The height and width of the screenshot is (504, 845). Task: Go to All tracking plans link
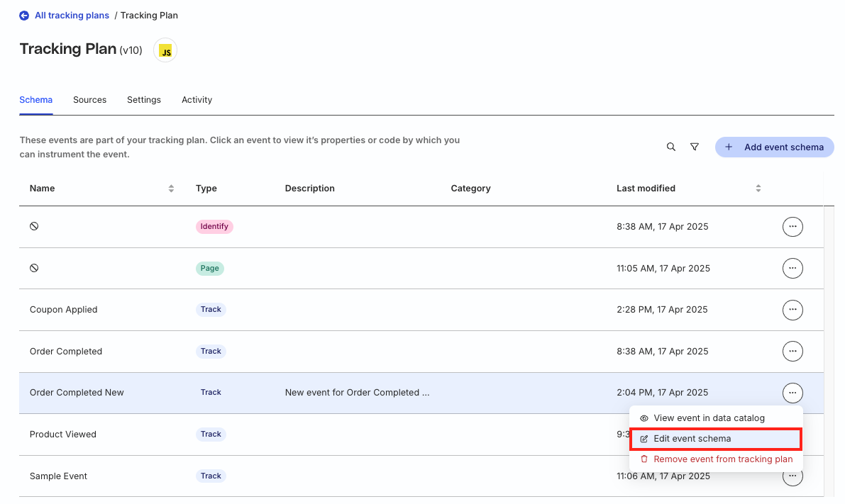72,16
